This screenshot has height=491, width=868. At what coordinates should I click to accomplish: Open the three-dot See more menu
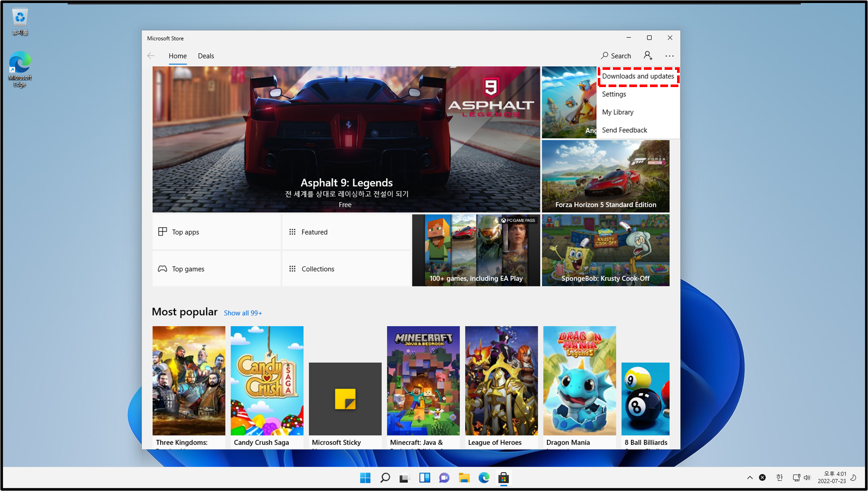(x=669, y=56)
